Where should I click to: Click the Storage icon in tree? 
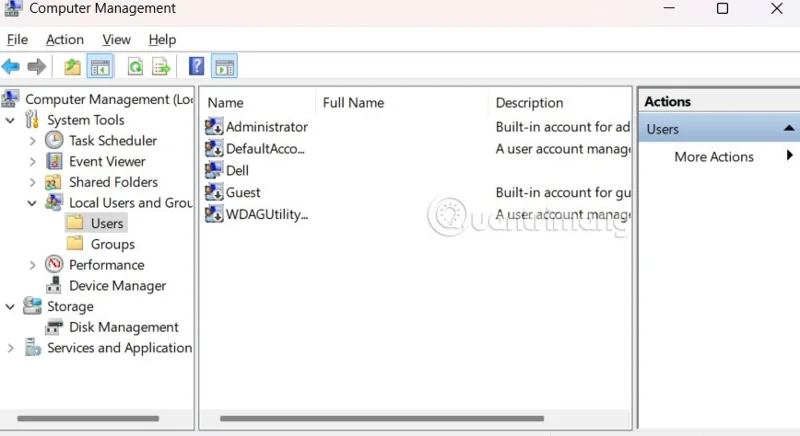(x=32, y=305)
